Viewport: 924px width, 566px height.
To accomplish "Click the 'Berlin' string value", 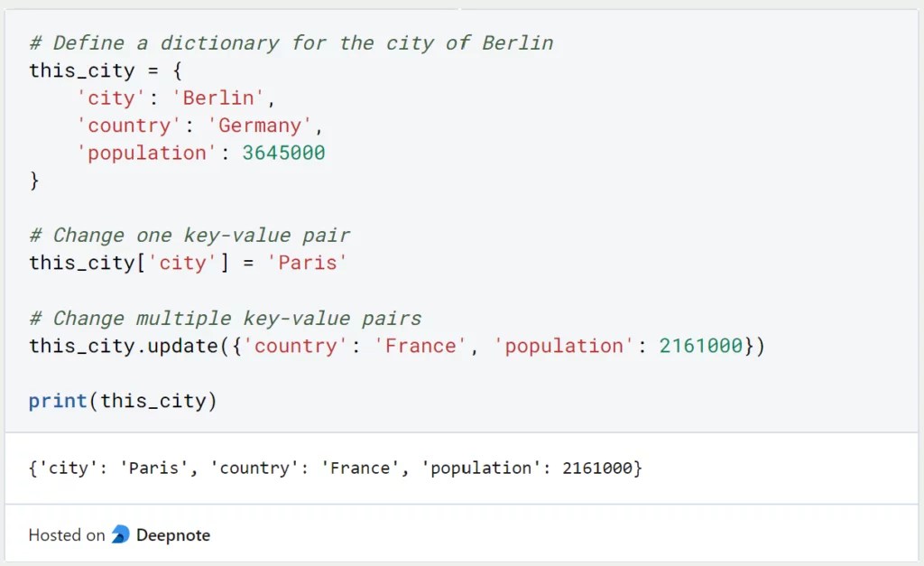I will [217, 97].
